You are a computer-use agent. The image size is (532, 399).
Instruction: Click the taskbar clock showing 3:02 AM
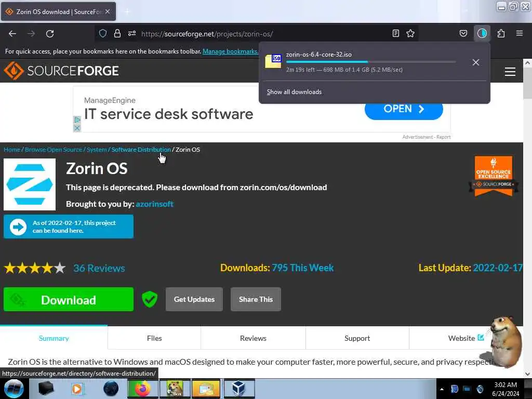[x=506, y=389]
